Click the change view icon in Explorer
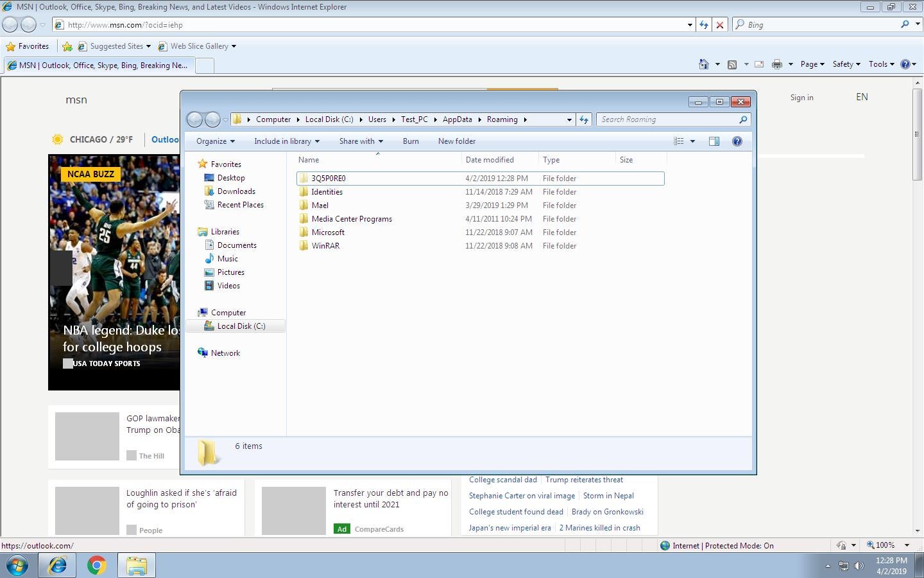This screenshot has width=924, height=578. (679, 141)
